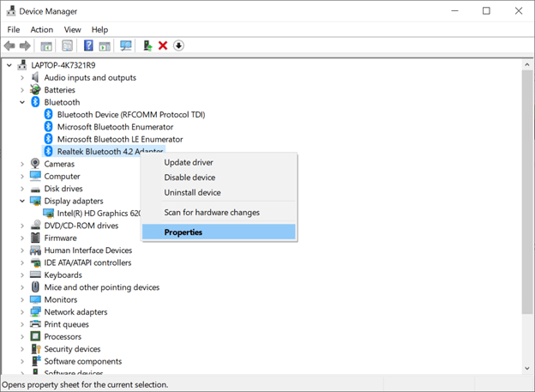
Task: Choose Scan for hardware changes menu entry
Action: pyautogui.click(x=219, y=213)
